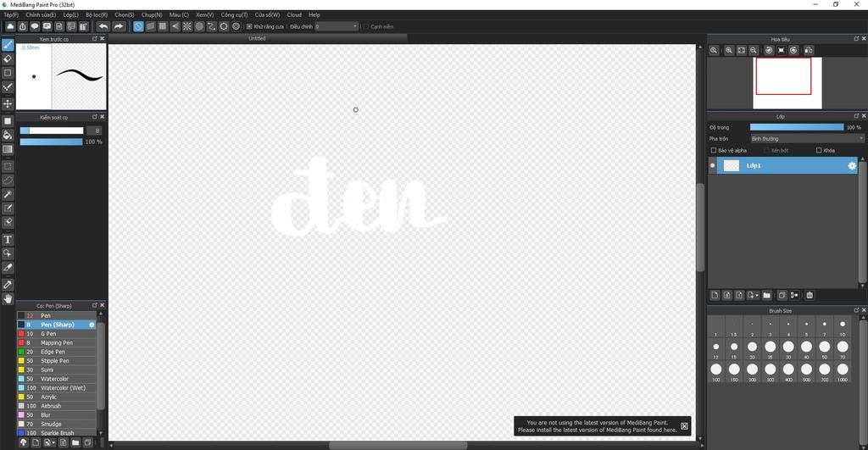Zoom out in the navigator panel
This screenshot has width=868, height=450.
(x=754, y=50)
